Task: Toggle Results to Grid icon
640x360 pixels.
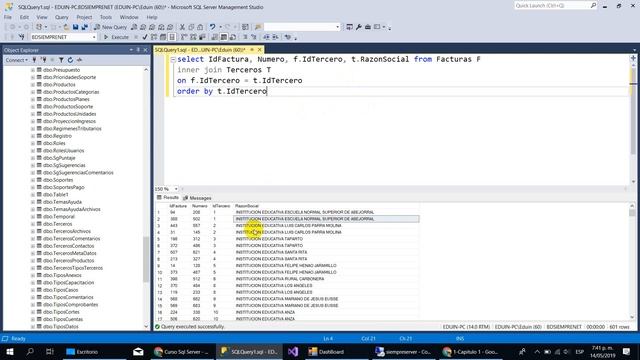Action: [224, 37]
